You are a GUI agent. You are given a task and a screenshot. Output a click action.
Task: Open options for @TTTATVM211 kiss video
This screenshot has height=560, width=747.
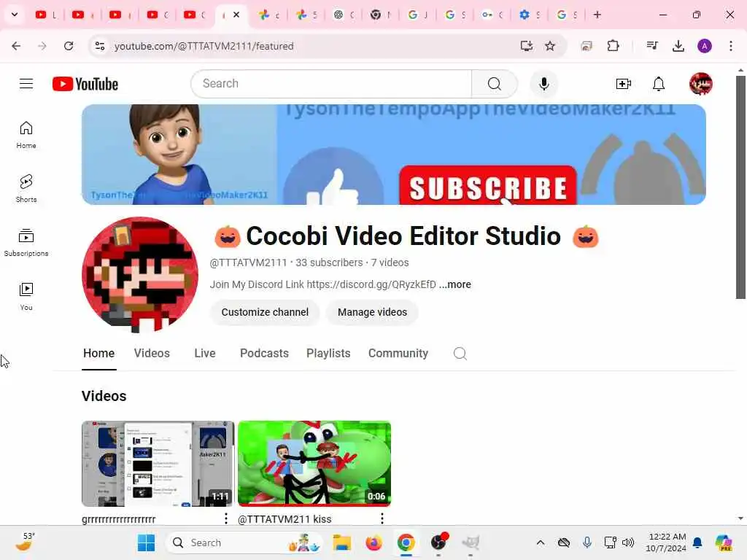[x=382, y=518]
